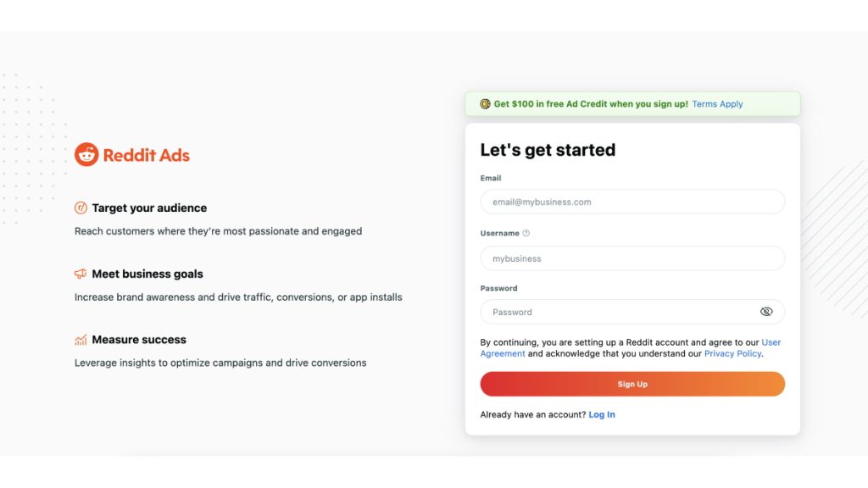Follow the Log In link
Screen dimensions: 868x488
pyautogui.click(x=602, y=414)
